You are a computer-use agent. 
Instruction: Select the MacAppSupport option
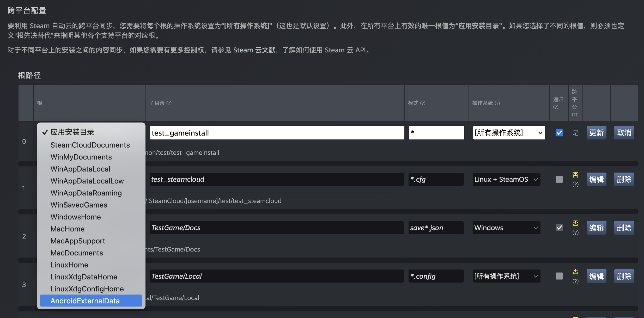click(x=91, y=241)
